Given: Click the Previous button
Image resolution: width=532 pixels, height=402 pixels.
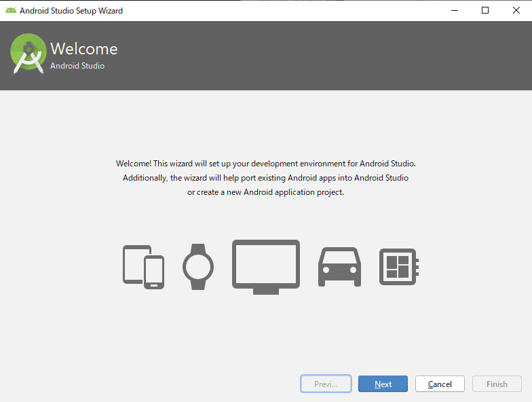Looking at the screenshot, I should coord(326,384).
